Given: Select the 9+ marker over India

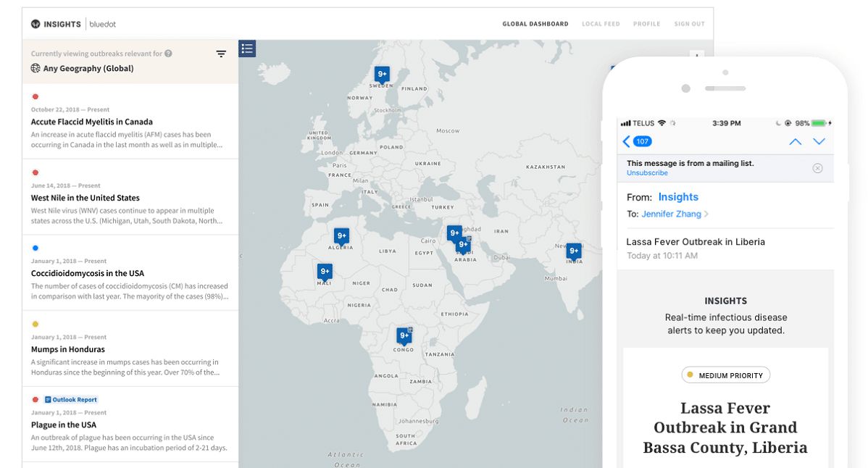Looking at the screenshot, I should [574, 251].
